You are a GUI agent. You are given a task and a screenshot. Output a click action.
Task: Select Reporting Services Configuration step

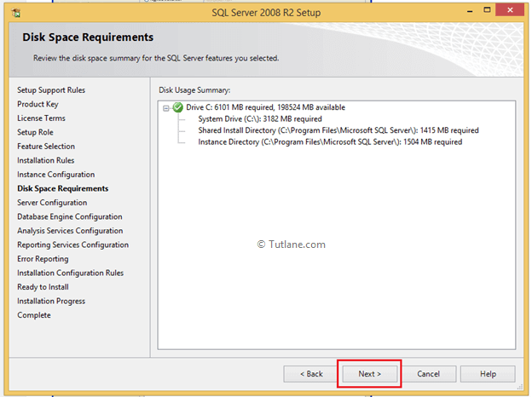pyautogui.click(x=73, y=245)
